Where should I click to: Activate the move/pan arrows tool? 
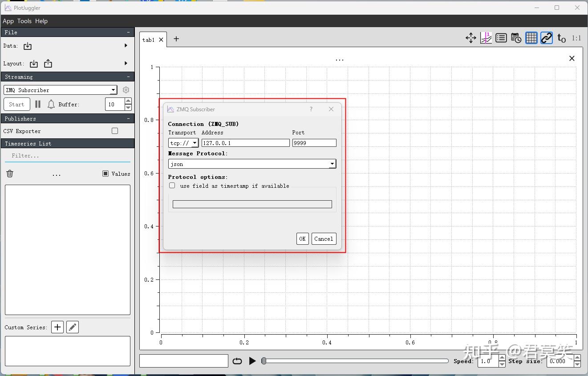click(x=471, y=38)
